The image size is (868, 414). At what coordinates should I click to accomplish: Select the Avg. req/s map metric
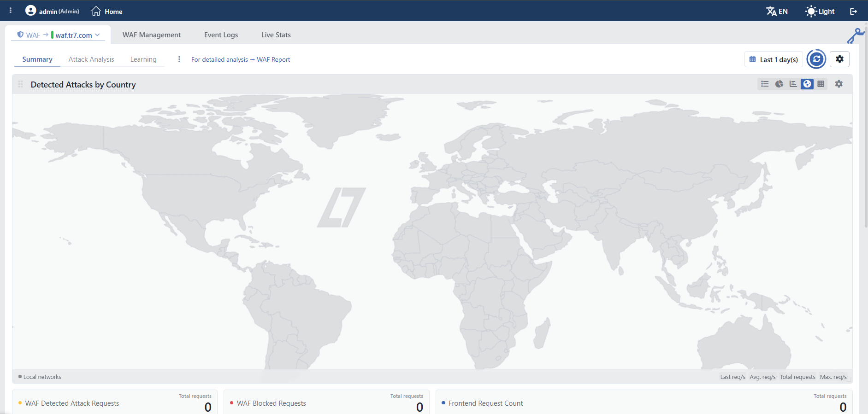click(762, 377)
